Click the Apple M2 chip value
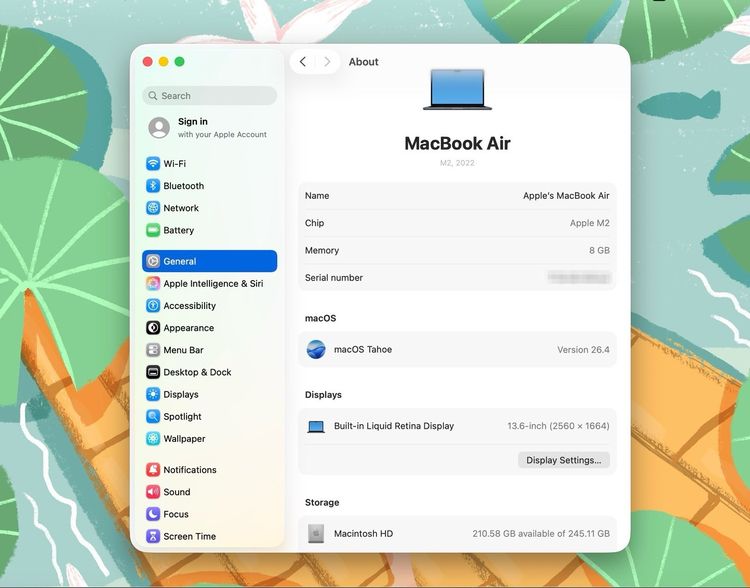The width and height of the screenshot is (750, 588). [x=589, y=223]
